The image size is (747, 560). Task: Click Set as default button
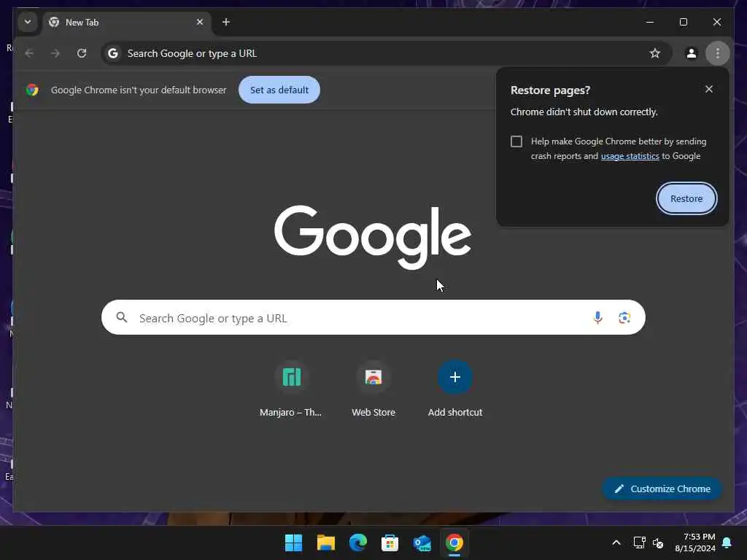pos(279,90)
